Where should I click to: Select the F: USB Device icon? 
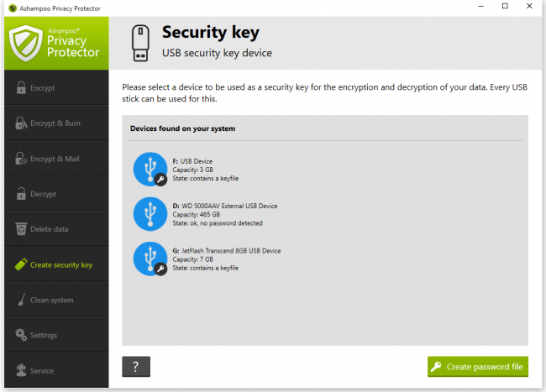click(150, 169)
